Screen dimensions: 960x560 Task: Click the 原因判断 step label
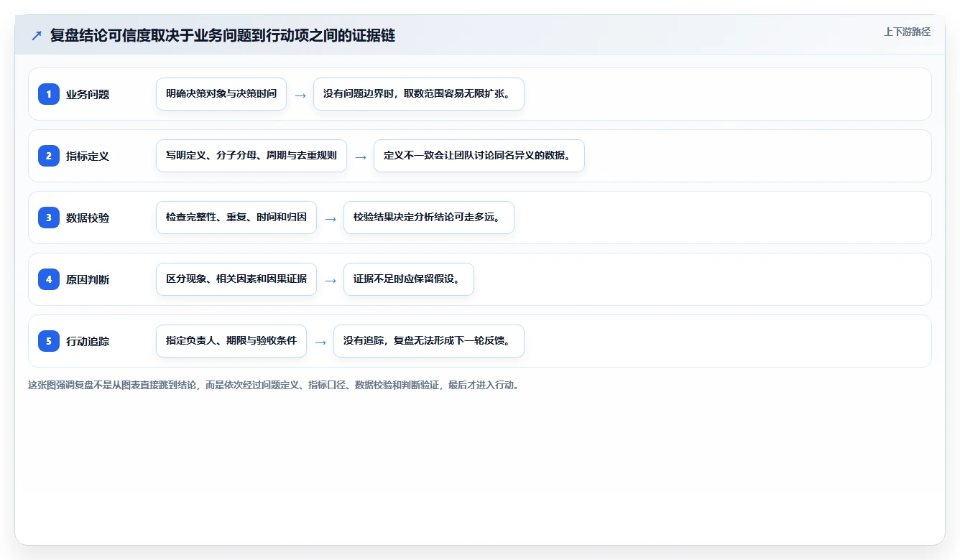88,279
